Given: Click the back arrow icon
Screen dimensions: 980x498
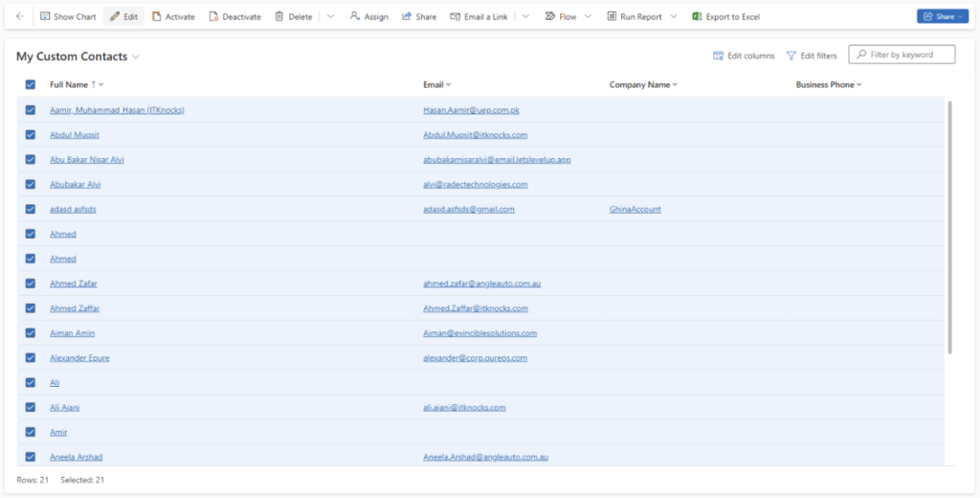Looking at the screenshot, I should pos(20,16).
